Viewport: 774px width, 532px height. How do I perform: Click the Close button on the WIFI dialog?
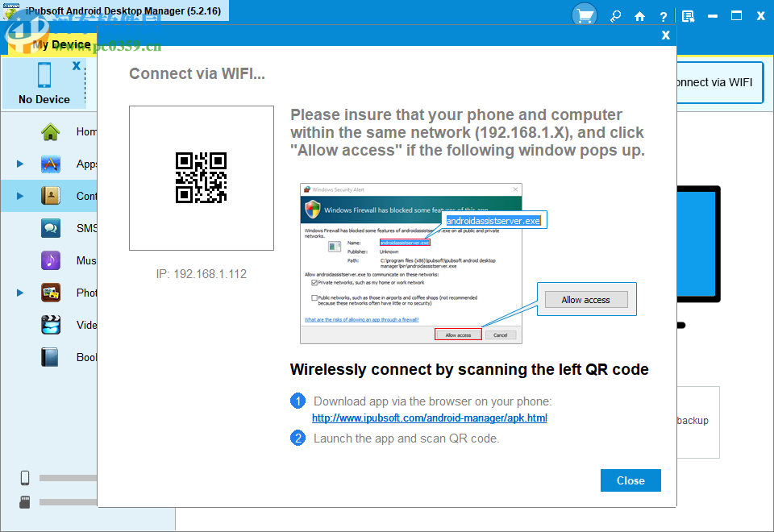tap(630, 480)
